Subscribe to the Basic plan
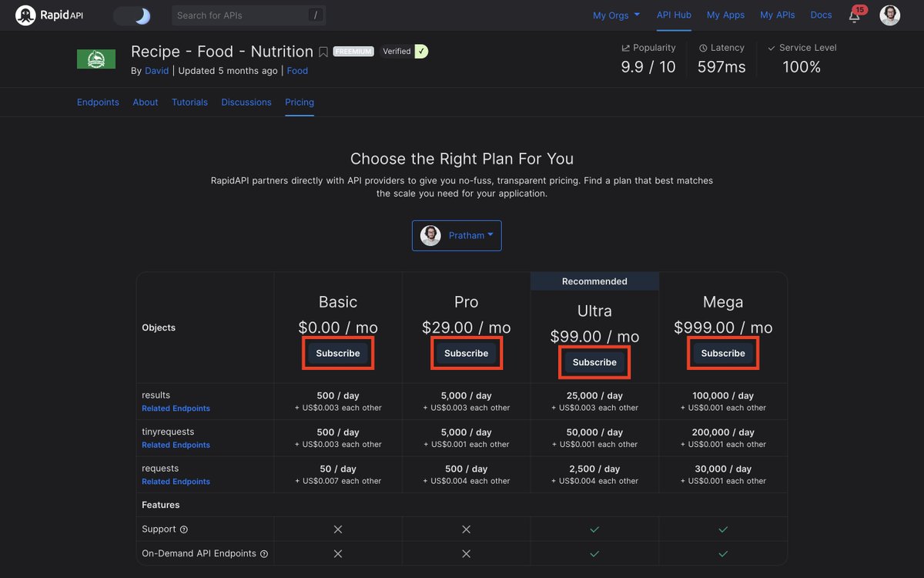Image resolution: width=924 pixels, height=578 pixels. pos(338,353)
